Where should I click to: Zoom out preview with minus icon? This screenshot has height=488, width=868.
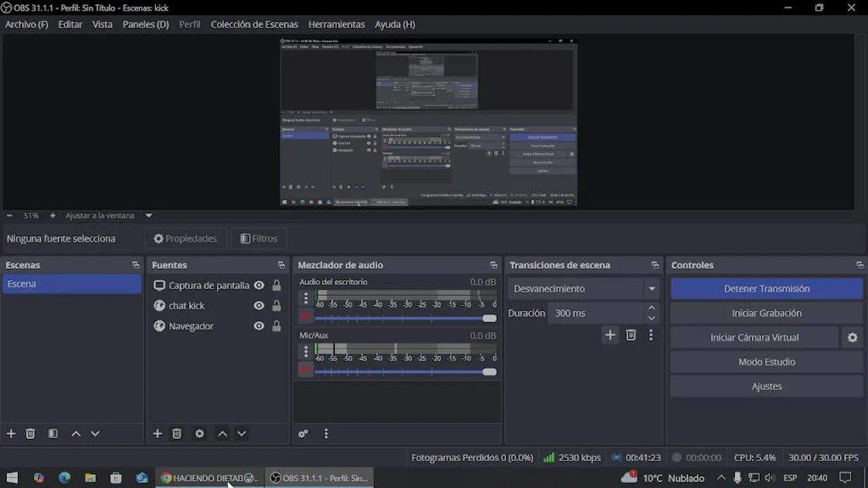coord(9,216)
